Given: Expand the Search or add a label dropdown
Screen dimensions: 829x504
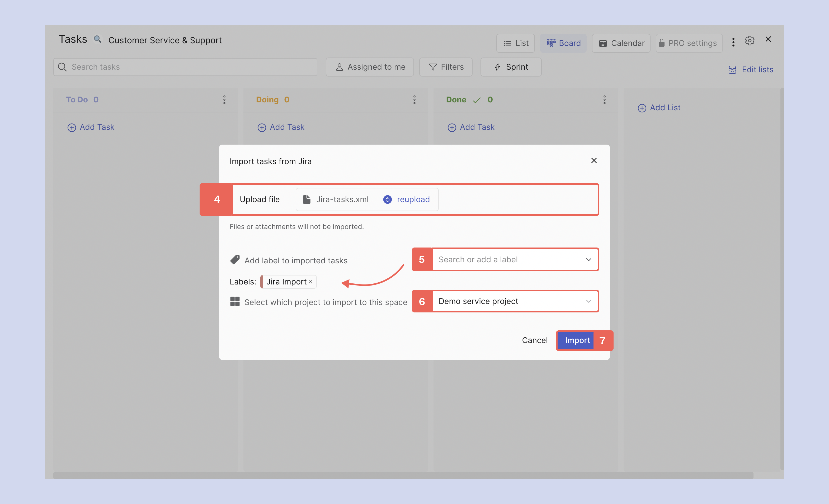Looking at the screenshot, I should (515, 260).
